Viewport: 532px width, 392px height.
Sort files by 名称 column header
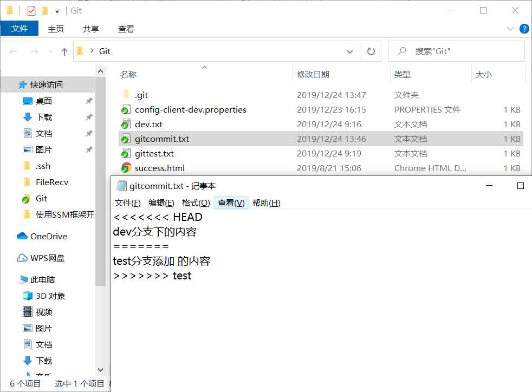pos(128,74)
